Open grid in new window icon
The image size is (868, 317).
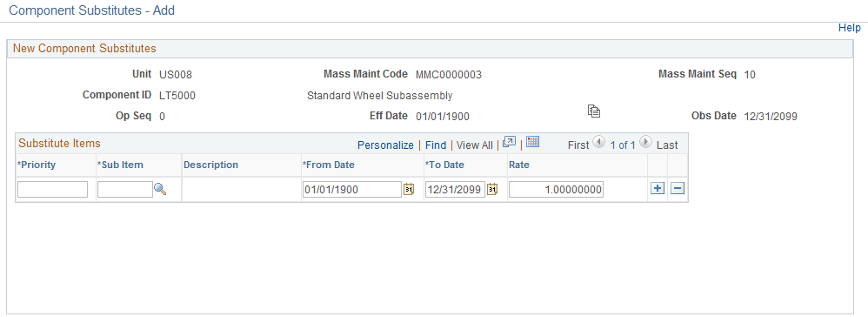(510, 142)
